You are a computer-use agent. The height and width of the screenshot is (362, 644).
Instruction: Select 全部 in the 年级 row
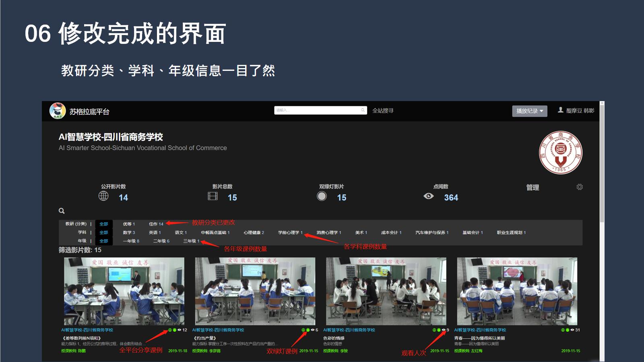[103, 241]
